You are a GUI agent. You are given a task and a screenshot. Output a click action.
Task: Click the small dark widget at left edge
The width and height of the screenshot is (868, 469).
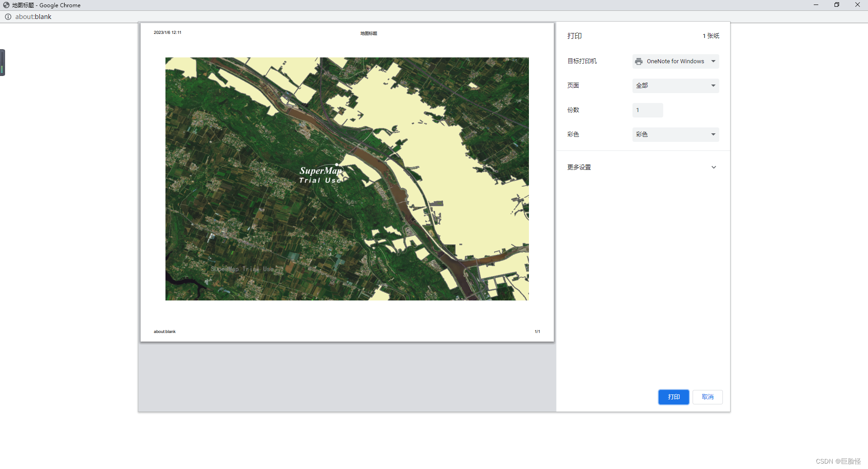coord(2,62)
